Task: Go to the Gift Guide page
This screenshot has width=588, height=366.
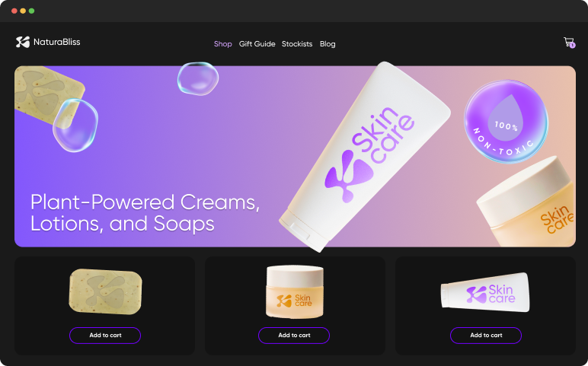Action: click(x=257, y=44)
